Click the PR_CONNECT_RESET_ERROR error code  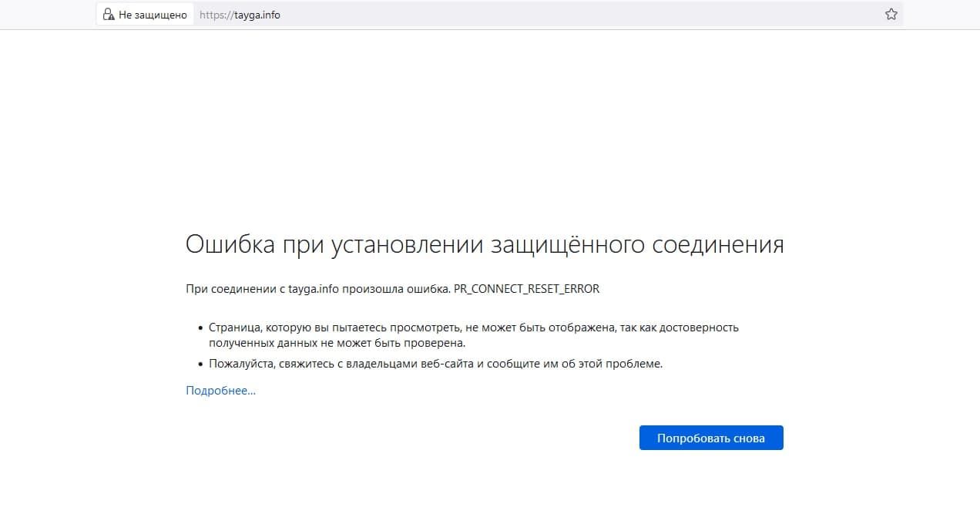click(x=525, y=289)
